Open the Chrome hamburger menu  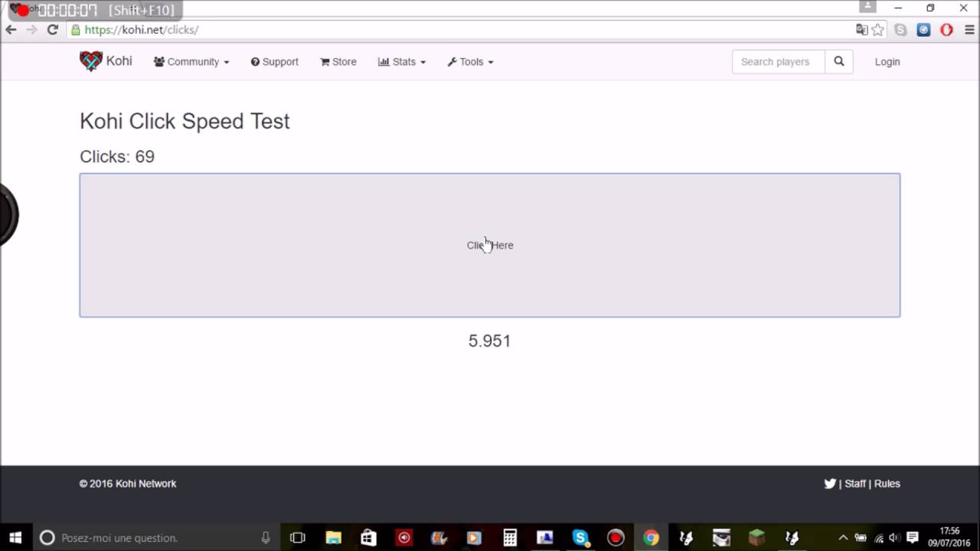point(969,30)
